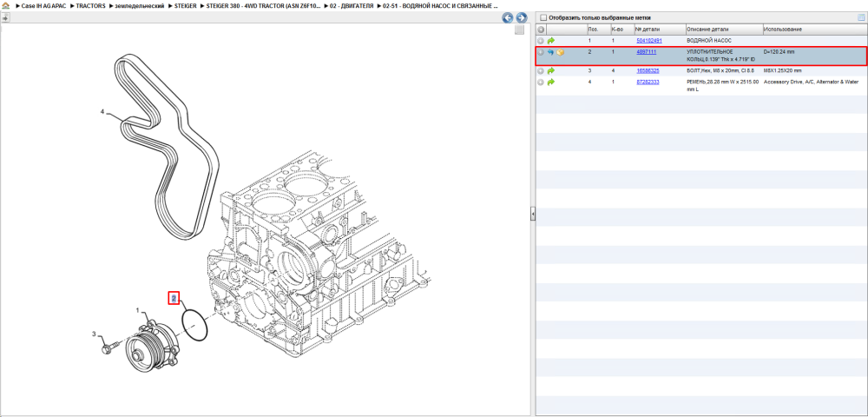Viewport: 868px width, 417px height.
Task: Click the pin panel icon below home
Action: tap(5, 17)
